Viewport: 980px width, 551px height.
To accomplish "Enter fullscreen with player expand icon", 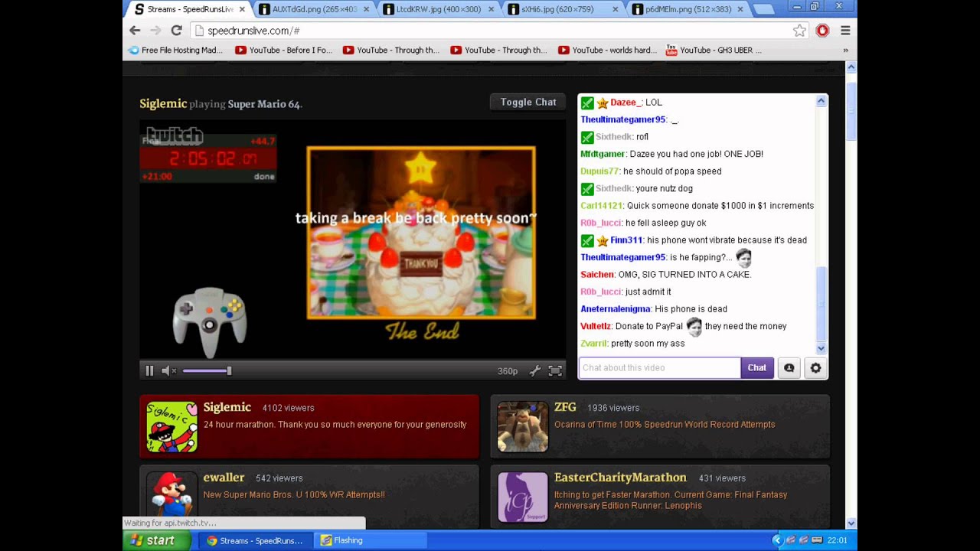I will (x=555, y=370).
